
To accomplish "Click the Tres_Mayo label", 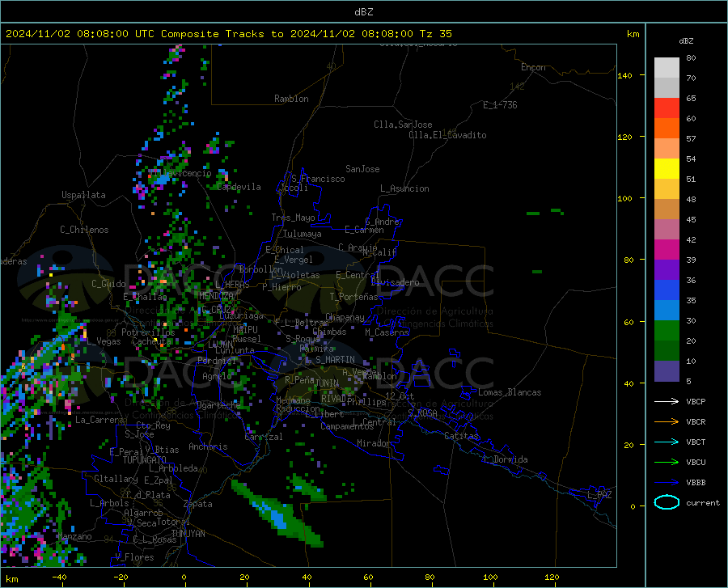I will click(x=293, y=218).
